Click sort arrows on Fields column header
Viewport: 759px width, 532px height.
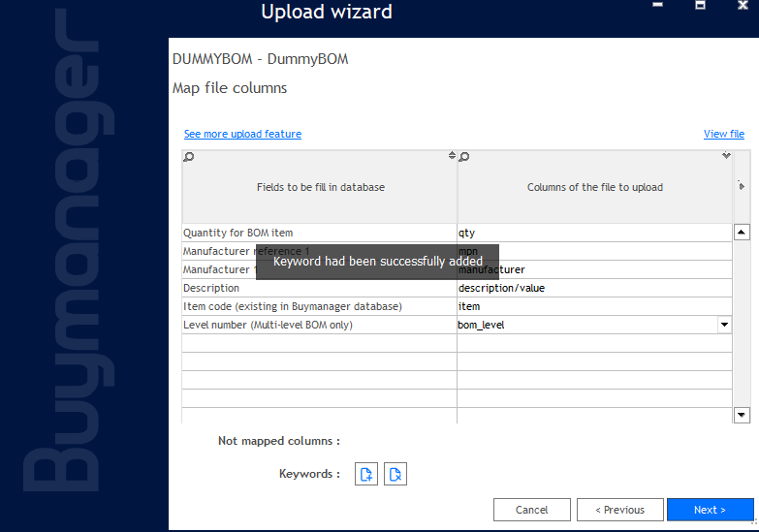(x=452, y=156)
